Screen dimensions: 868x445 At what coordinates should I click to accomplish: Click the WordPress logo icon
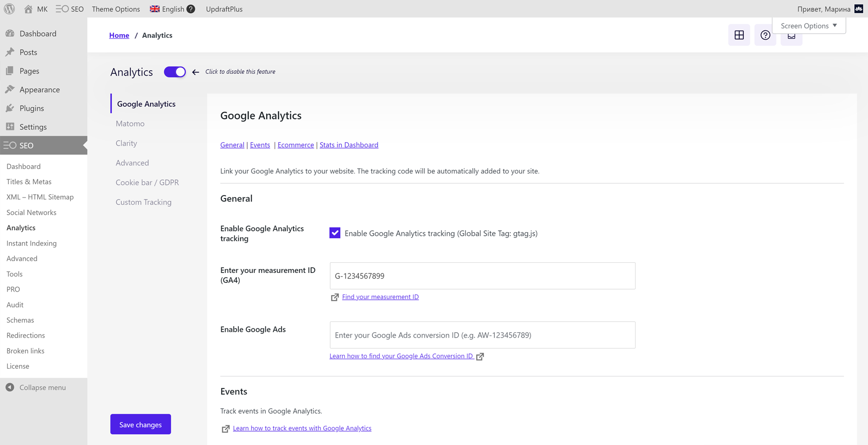pos(9,9)
